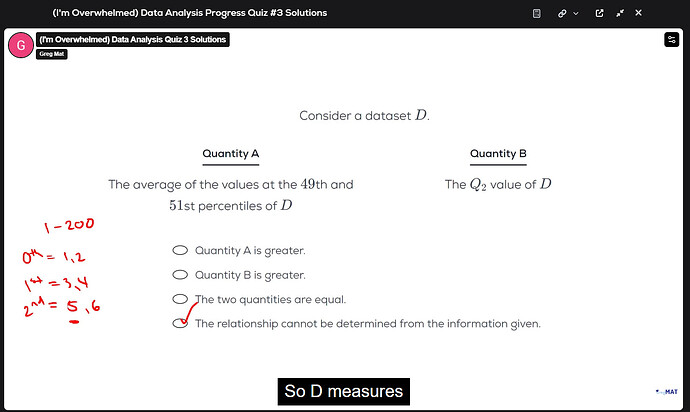Click the 'Consider a dataset D' prompt text
Screen dimensions: 690x412
coord(364,116)
